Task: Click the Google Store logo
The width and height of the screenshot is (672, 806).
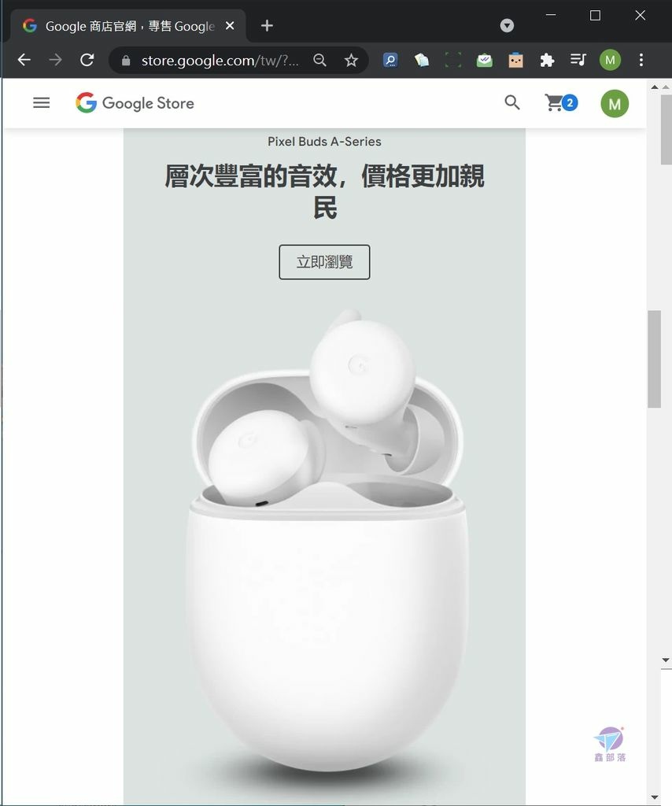Action: coord(135,103)
